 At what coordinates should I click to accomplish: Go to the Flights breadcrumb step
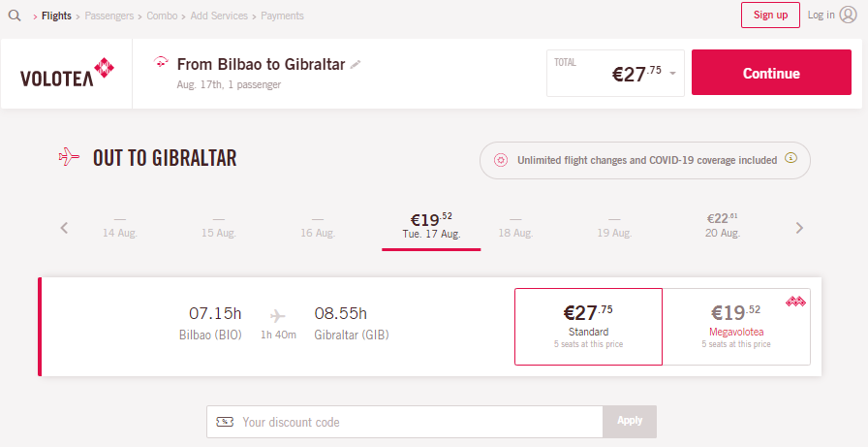pos(56,16)
